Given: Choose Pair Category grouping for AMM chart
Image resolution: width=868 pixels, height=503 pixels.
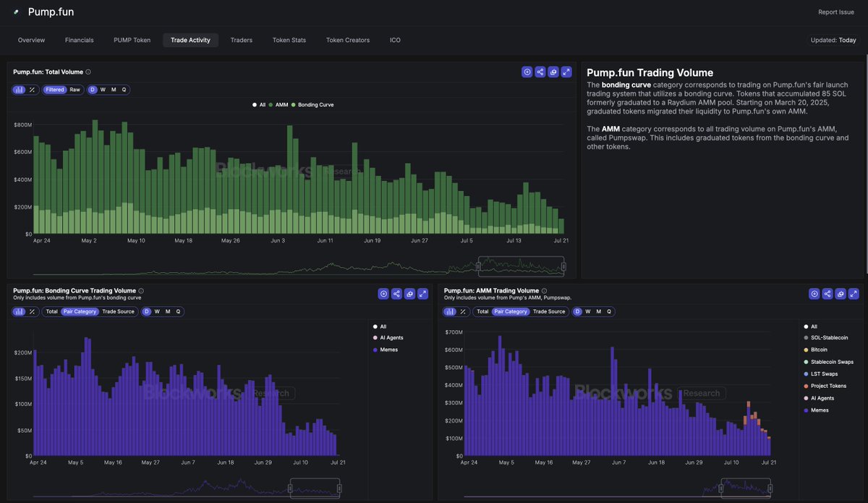Looking at the screenshot, I should (511, 311).
